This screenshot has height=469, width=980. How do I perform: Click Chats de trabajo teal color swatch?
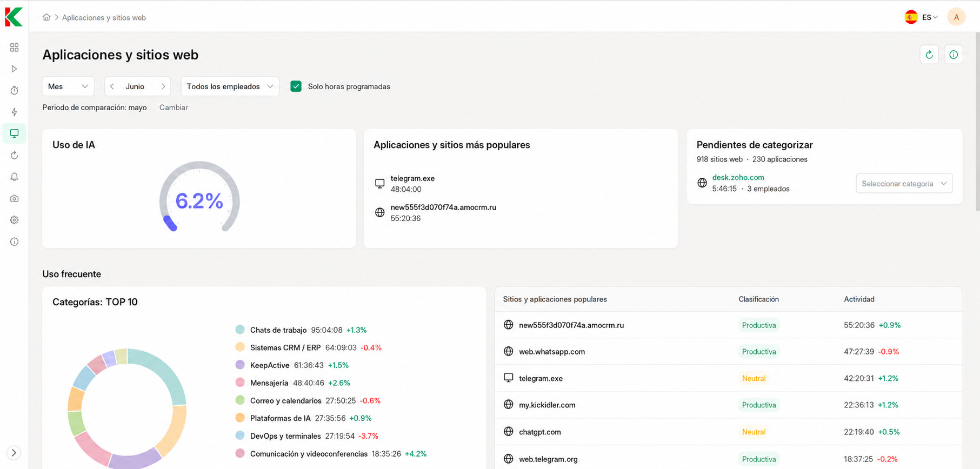point(240,330)
